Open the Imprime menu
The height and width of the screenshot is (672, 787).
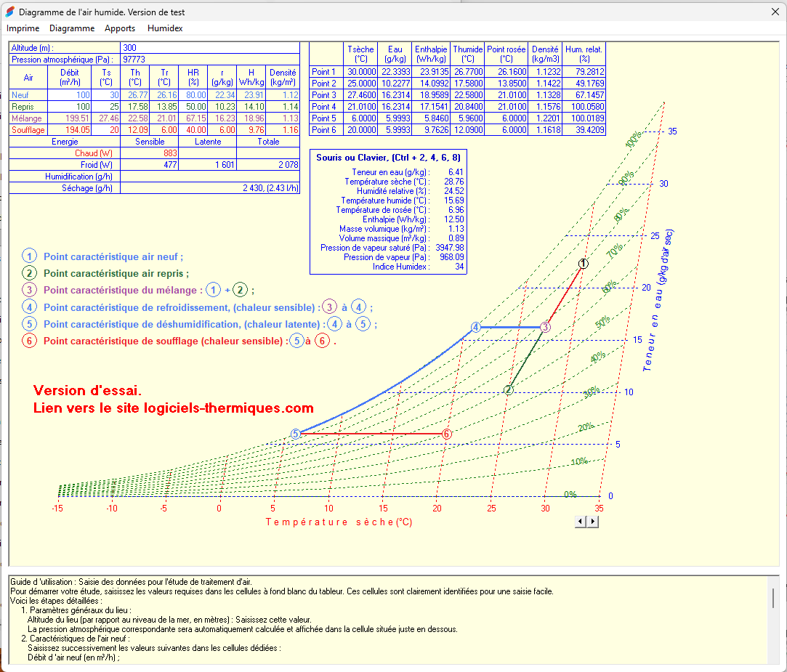click(23, 28)
